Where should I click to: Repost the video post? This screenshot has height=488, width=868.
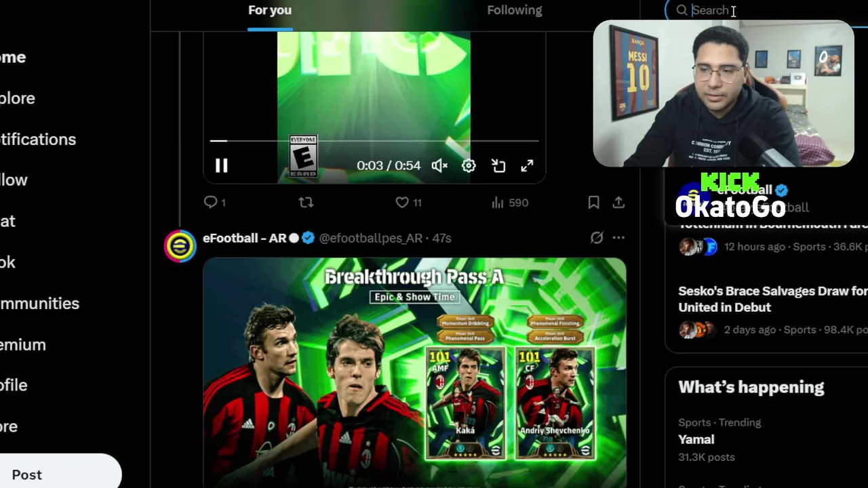(x=306, y=203)
